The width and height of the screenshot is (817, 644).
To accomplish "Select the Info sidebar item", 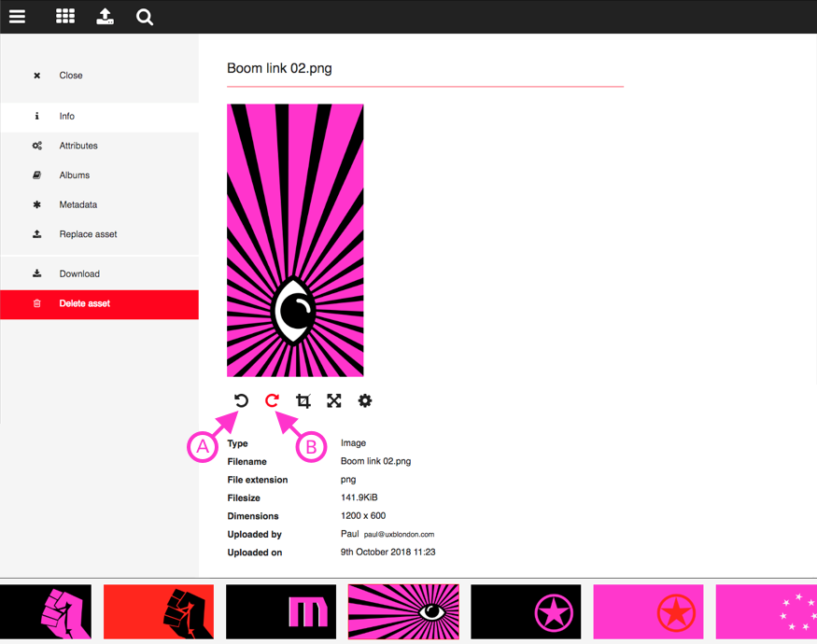I will [x=100, y=116].
